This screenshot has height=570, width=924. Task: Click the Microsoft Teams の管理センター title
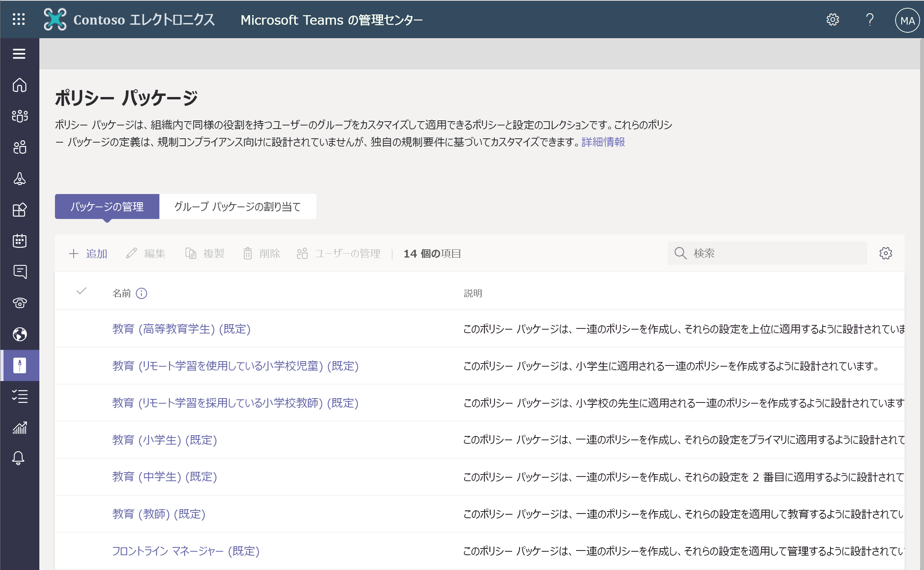pyautogui.click(x=331, y=20)
